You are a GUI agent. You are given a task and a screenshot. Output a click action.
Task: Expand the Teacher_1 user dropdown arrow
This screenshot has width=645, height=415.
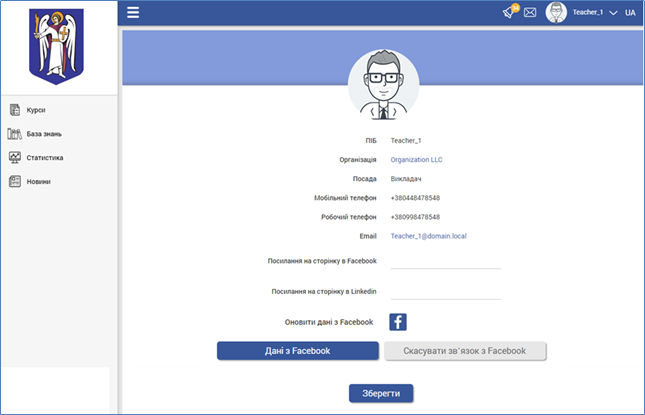click(613, 13)
